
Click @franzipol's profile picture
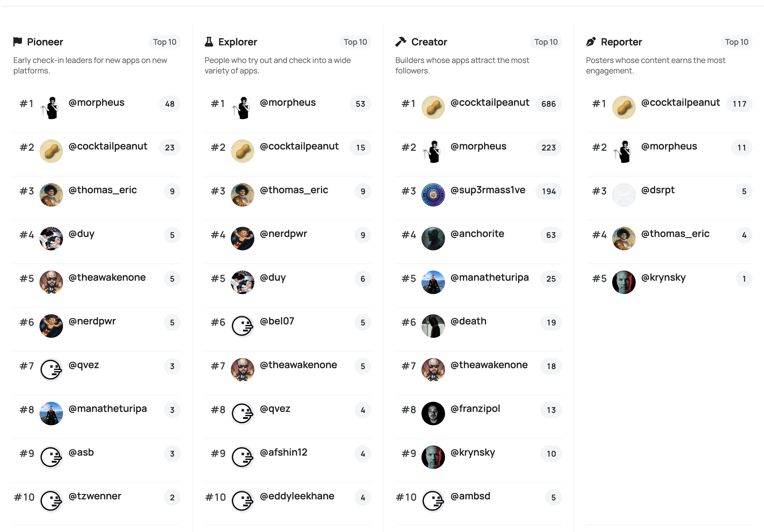click(433, 413)
